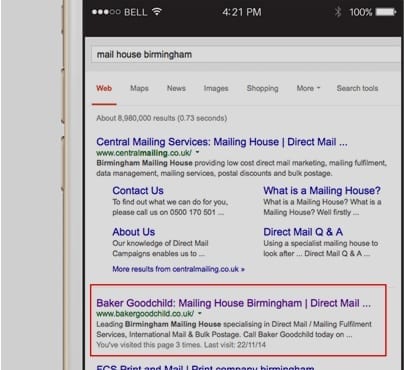Open Central Mailing Services result title

(x=222, y=142)
